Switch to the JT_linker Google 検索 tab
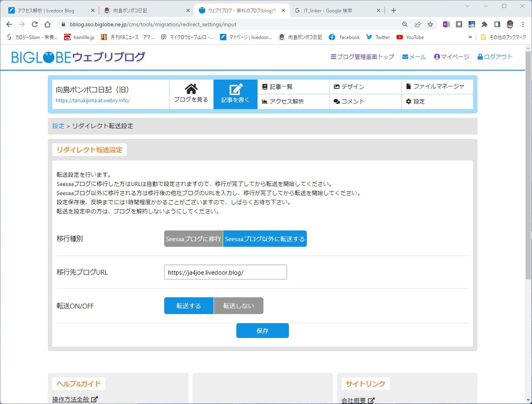This screenshot has height=404, width=532. click(x=337, y=10)
